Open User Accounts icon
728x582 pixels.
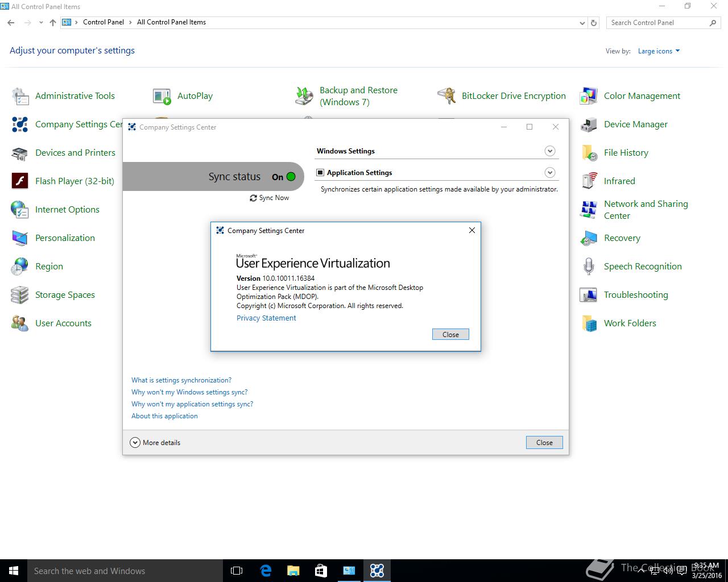[20, 323]
